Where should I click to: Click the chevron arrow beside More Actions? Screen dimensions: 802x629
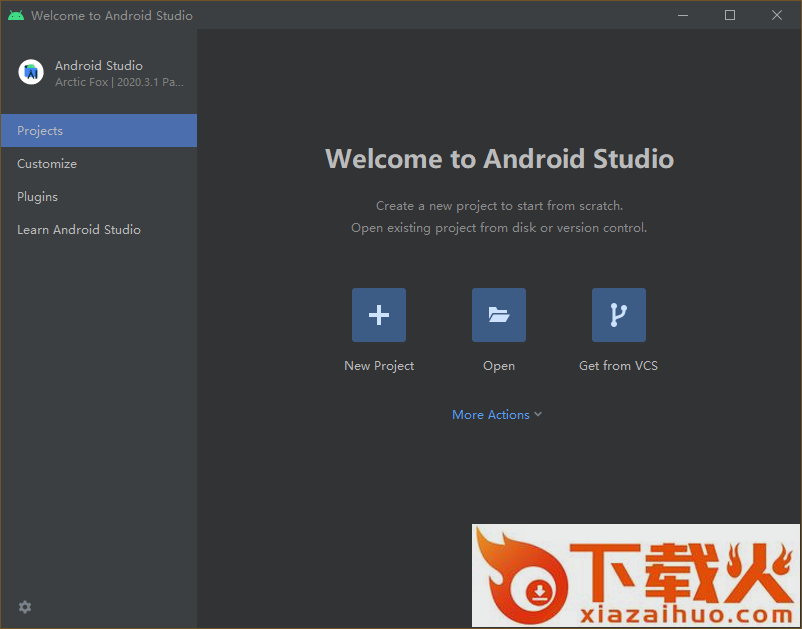click(x=538, y=415)
